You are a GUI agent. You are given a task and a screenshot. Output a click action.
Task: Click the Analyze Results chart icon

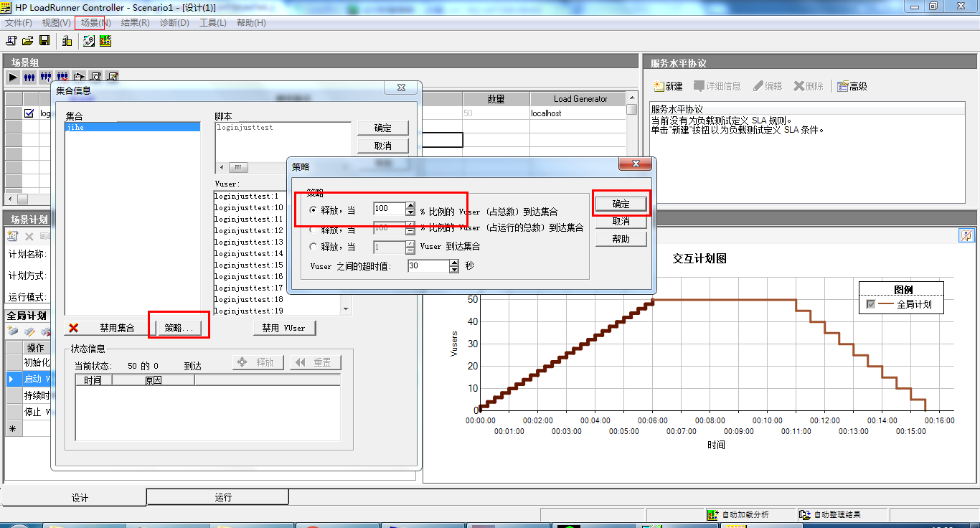coord(105,41)
